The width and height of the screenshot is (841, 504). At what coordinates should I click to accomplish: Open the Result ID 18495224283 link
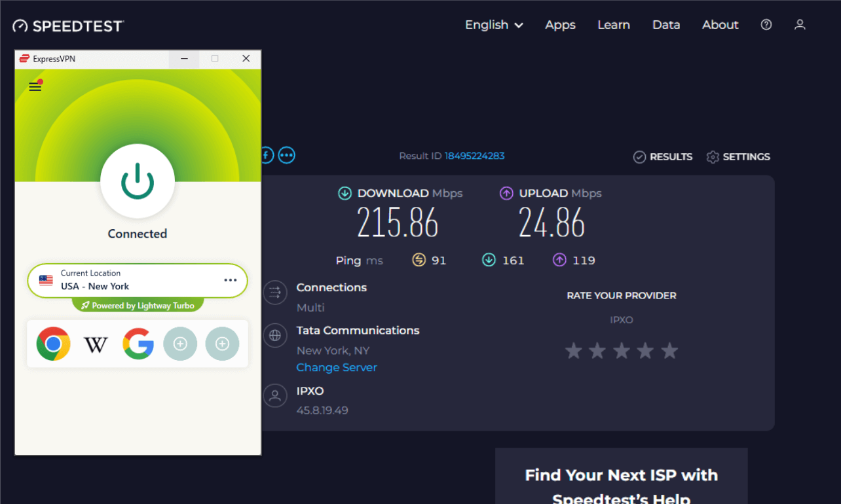click(x=474, y=156)
